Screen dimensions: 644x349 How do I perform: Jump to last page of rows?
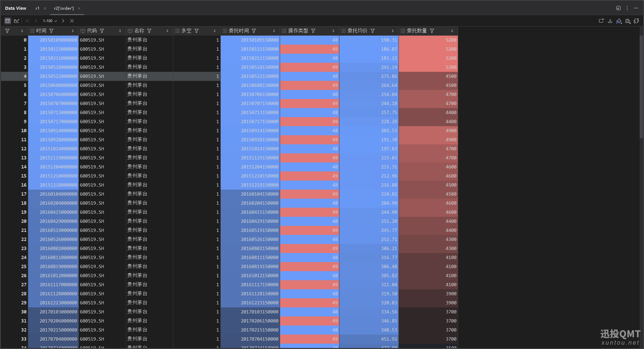click(x=71, y=21)
